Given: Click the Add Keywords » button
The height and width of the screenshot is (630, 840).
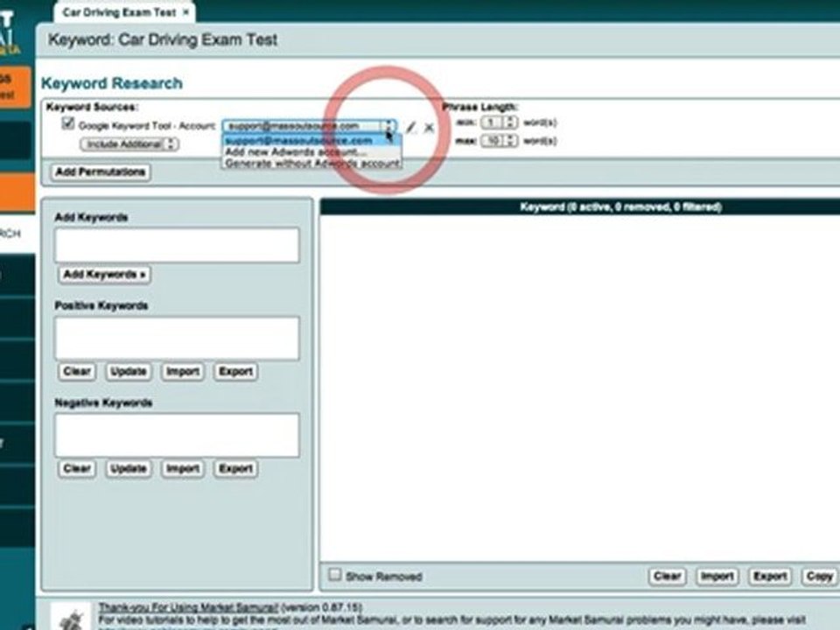Looking at the screenshot, I should tap(104, 275).
